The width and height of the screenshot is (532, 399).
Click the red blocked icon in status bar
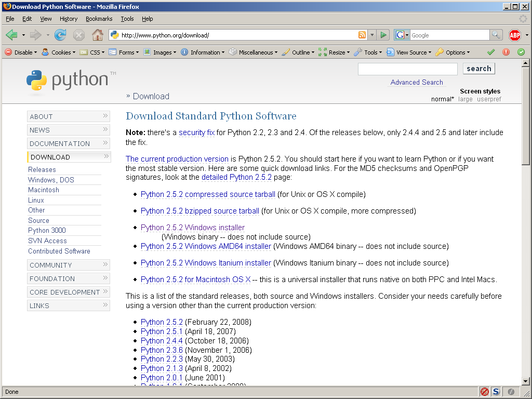485,392
